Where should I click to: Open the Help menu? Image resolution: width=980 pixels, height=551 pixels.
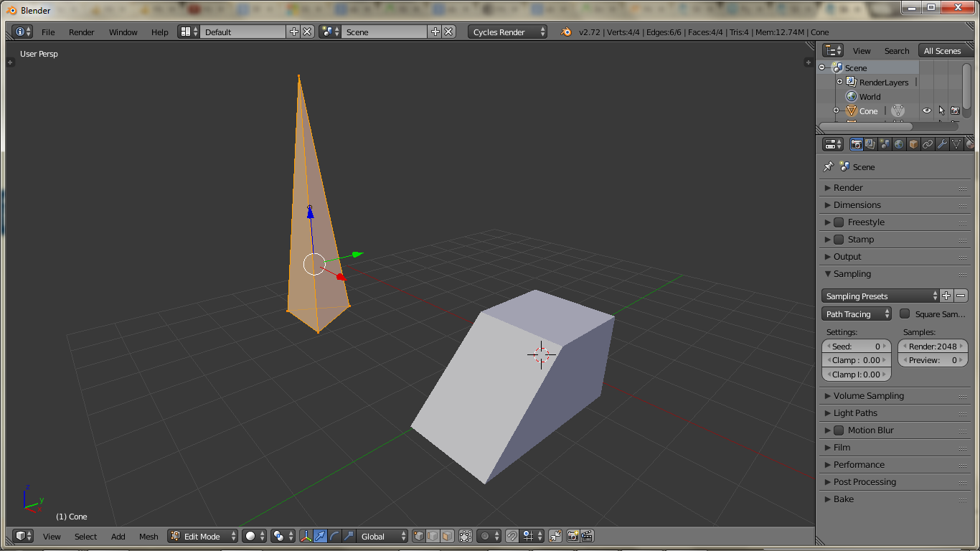pos(159,32)
